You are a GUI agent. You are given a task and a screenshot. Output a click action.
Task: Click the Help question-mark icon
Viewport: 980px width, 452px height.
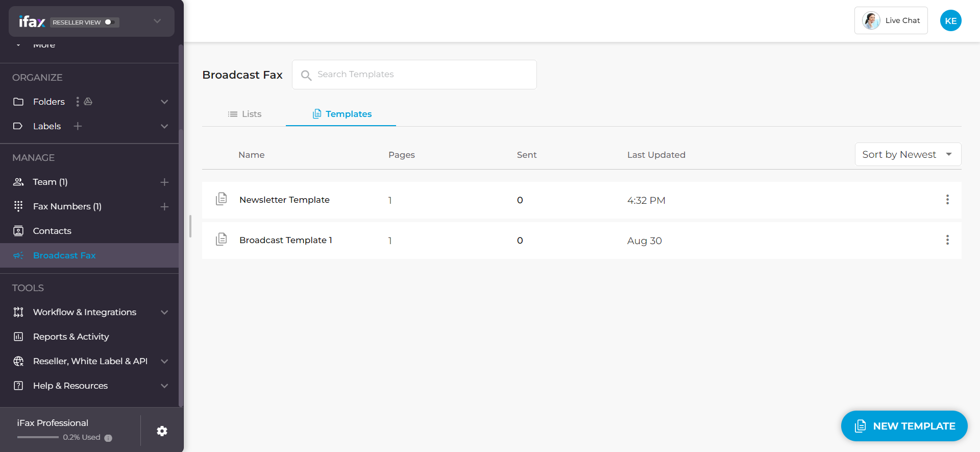point(18,386)
